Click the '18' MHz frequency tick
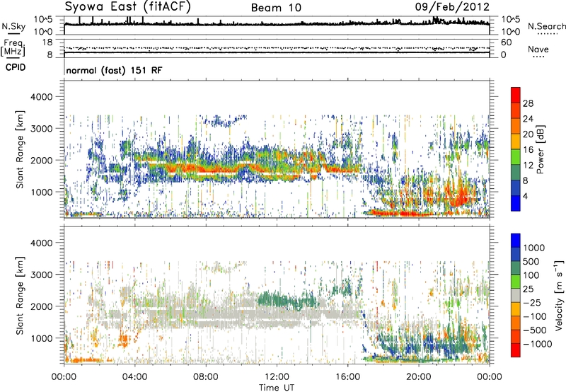Screen dimensions: 566x392 pyautogui.click(x=47, y=42)
